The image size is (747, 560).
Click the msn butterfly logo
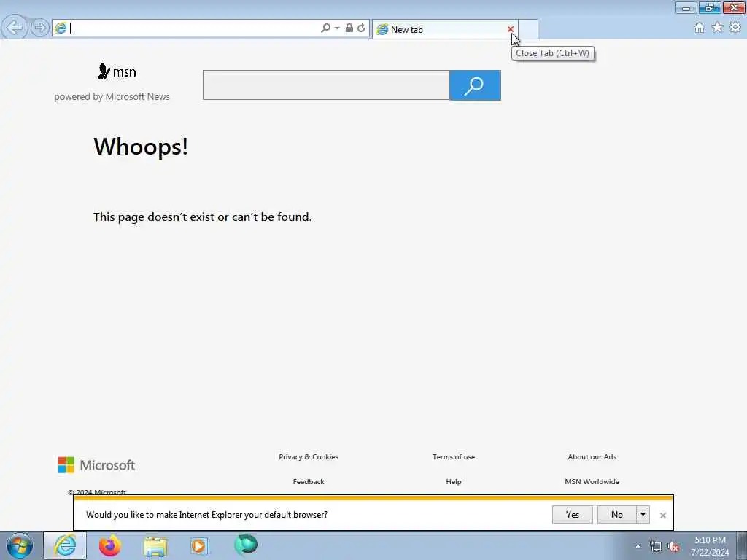(117, 72)
